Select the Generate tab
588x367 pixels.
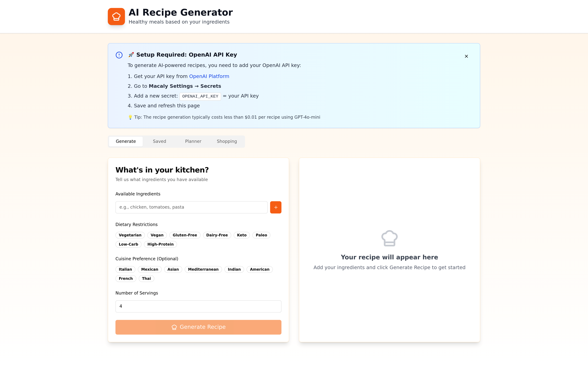126,141
